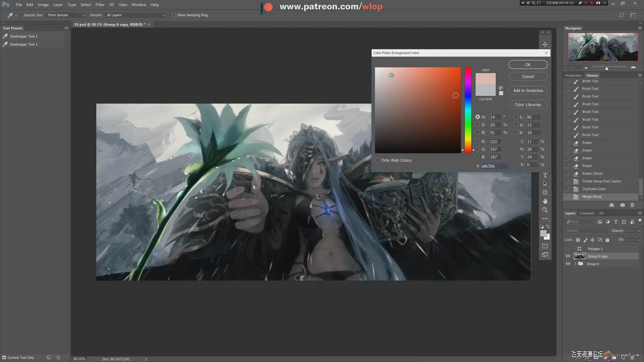Select the S saturation radio button

coord(478,125)
